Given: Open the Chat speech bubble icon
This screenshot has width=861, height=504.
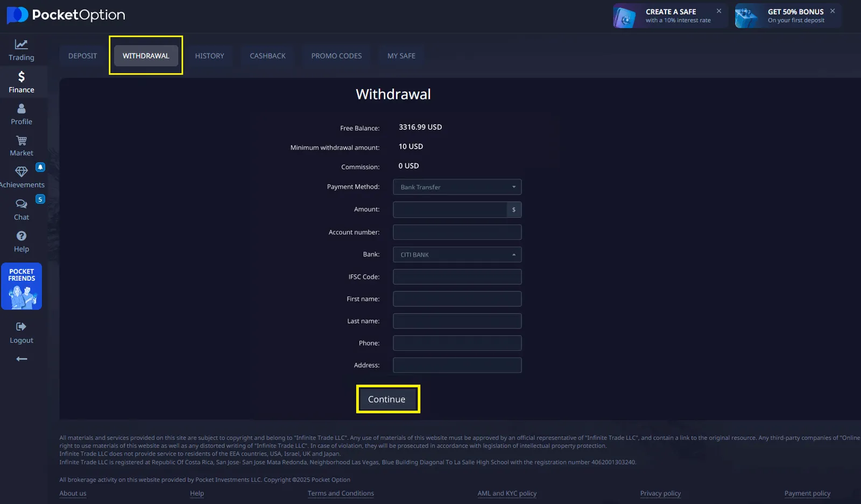Looking at the screenshot, I should click(x=22, y=204).
